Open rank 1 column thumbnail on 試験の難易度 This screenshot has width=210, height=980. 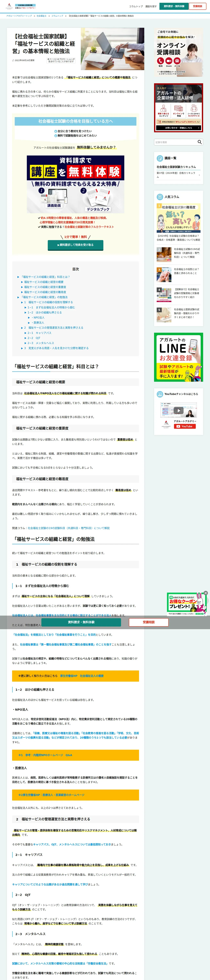point(178,218)
